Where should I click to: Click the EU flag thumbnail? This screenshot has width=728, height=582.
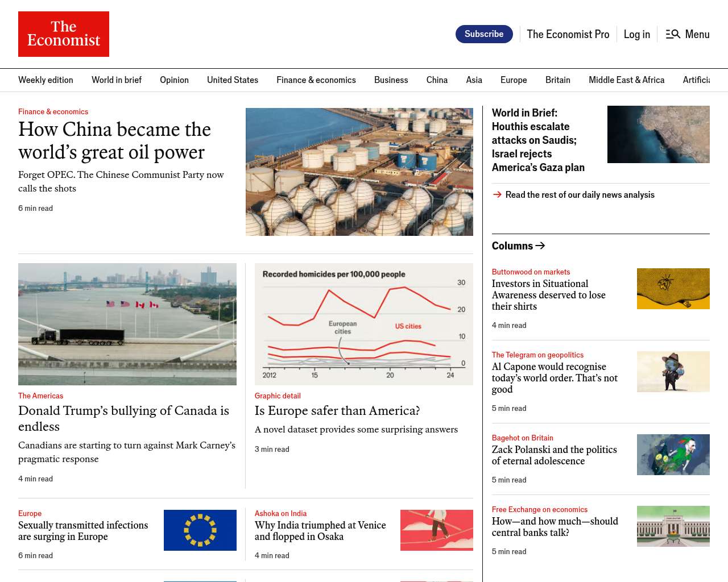(200, 530)
